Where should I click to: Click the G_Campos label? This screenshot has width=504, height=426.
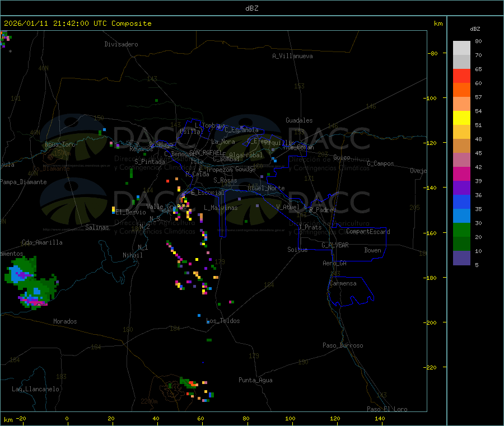tap(381, 163)
